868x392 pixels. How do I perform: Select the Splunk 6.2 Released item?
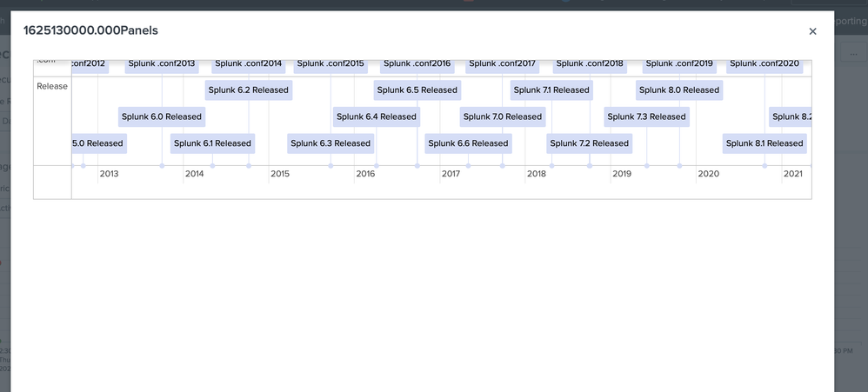click(x=248, y=90)
